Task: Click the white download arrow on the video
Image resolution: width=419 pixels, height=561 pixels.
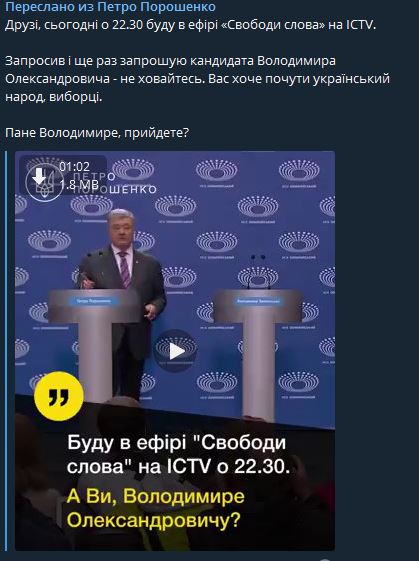Action: (39, 176)
